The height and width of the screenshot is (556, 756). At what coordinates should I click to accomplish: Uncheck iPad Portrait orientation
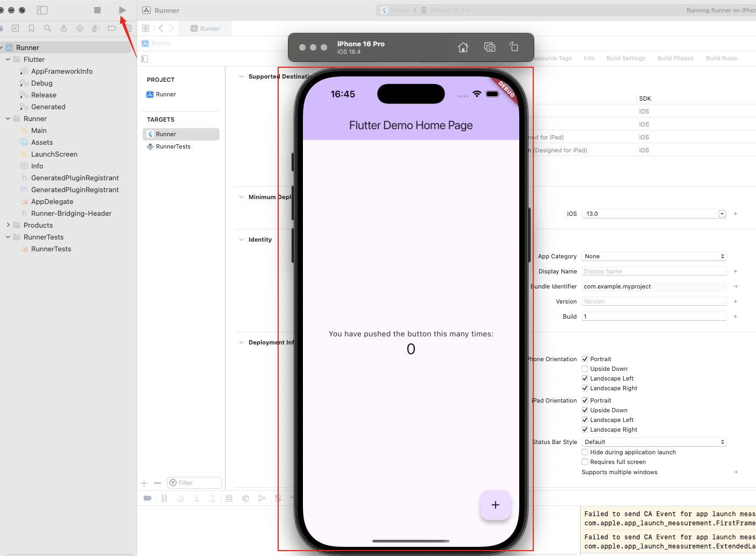point(585,400)
